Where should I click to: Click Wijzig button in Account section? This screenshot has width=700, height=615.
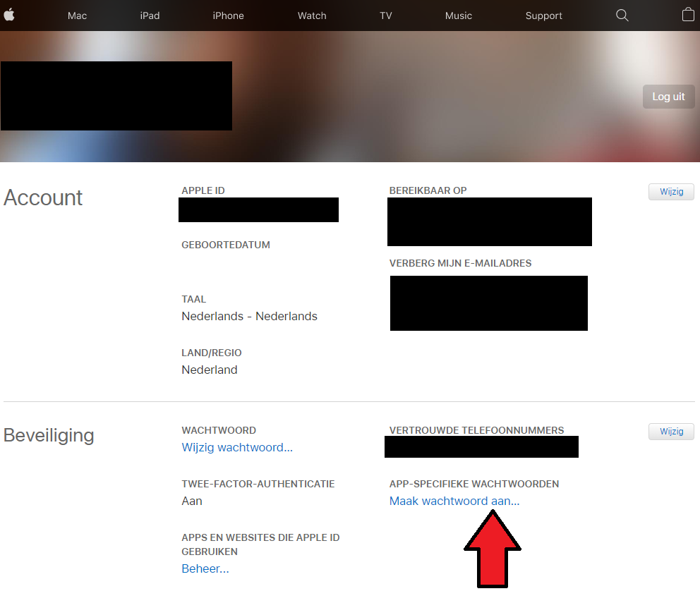[672, 191]
